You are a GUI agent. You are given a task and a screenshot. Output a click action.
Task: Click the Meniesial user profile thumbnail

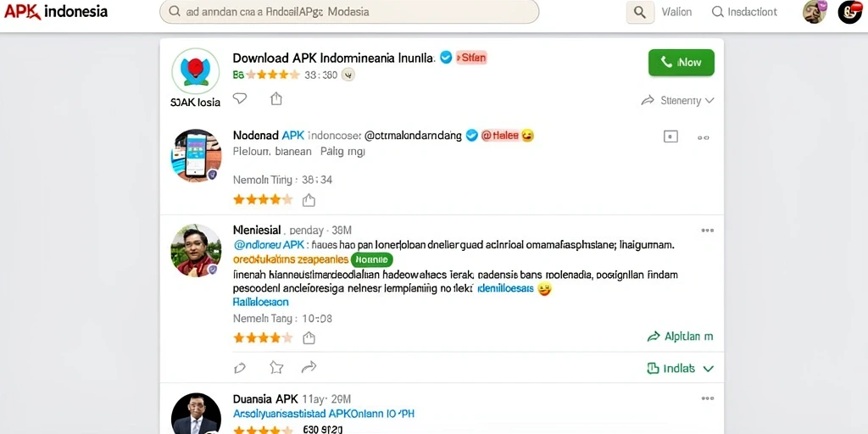[x=196, y=250]
